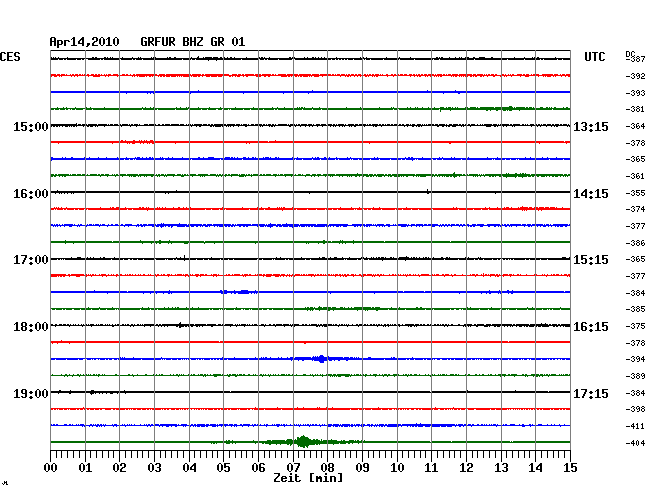The image size is (650, 494).
Task: Click the blue seismic burst on the -394 trace
Action: point(321,359)
